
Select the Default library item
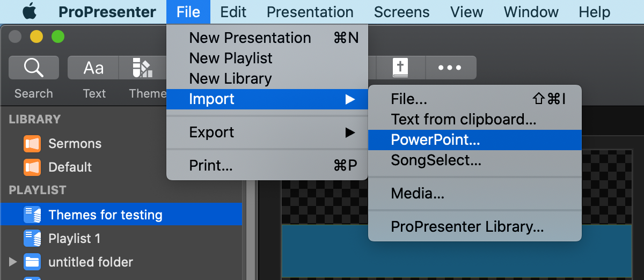click(70, 167)
